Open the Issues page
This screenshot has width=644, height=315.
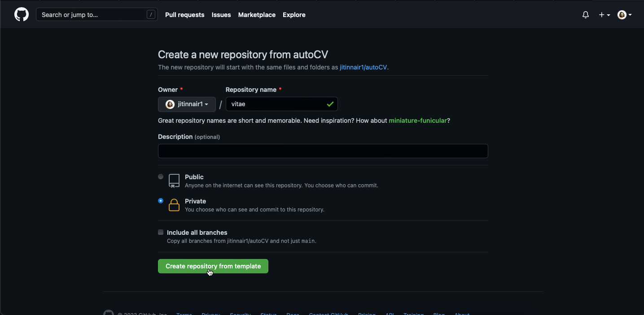221,15
